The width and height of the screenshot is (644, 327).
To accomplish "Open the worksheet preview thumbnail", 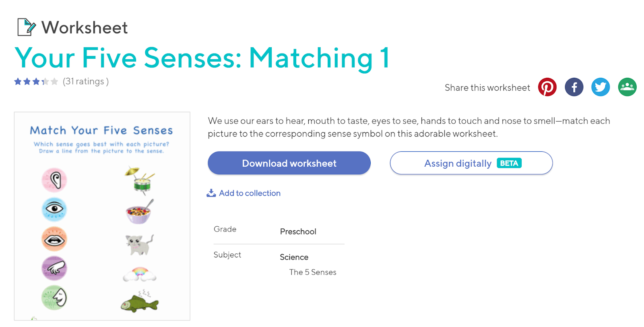I will (x=102, y=216).
